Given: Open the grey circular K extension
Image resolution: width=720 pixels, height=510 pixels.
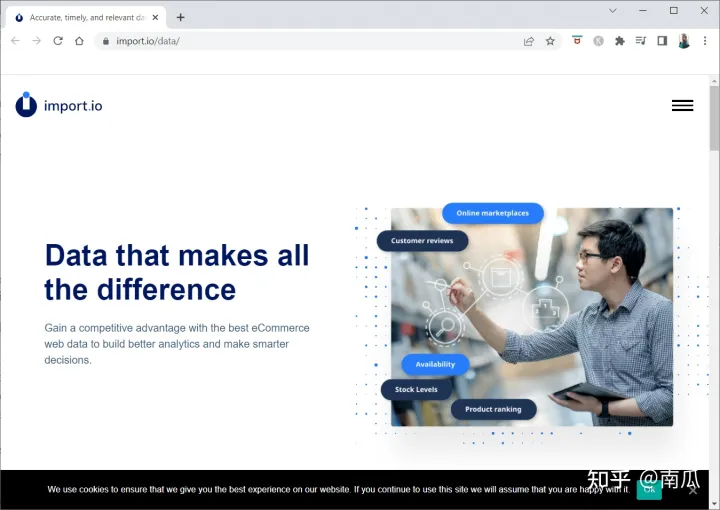Looking at the screenshot, I should pyautogui.click(x=598, y=41).
